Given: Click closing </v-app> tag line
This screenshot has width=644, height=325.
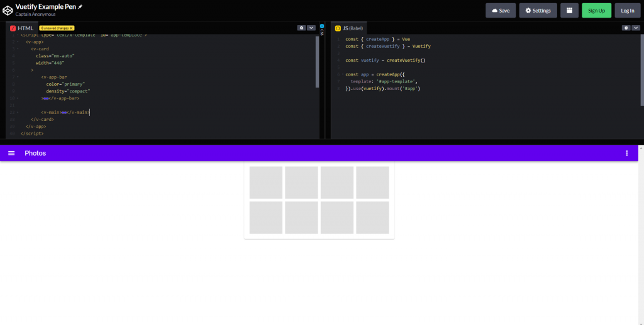Looking at the screenshot, I should 36,127.
